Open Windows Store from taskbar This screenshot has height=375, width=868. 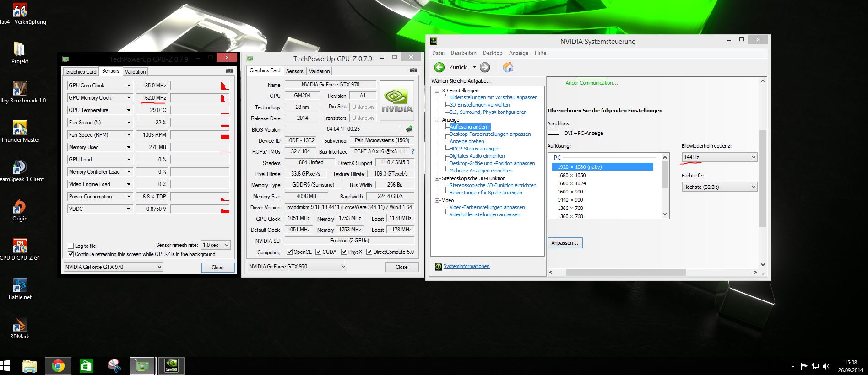86,366
